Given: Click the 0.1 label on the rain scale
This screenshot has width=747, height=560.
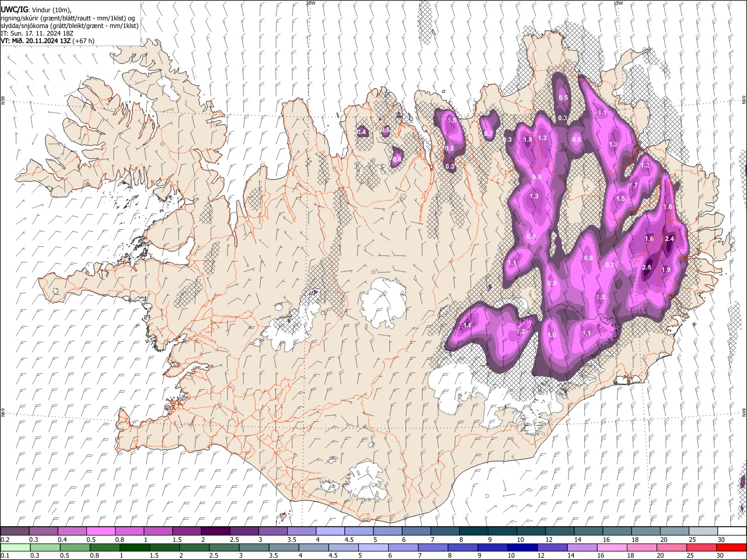Looking at the screenshot, I should [5, 555].
